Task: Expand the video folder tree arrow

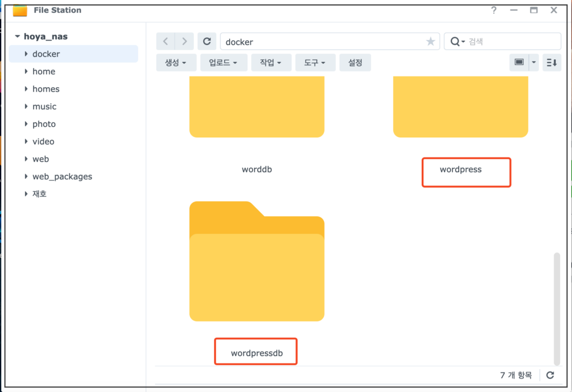Action: click(x=26, y=141)
